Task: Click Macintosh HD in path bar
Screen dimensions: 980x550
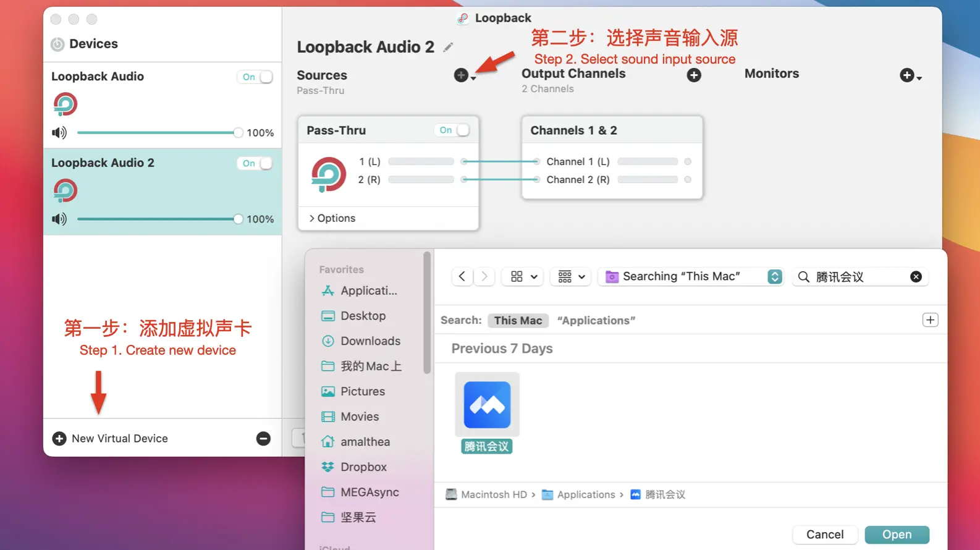Action: 487,494
